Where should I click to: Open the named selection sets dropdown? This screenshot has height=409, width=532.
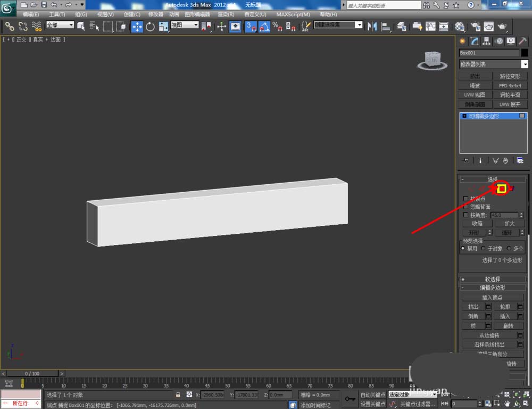(x=338, y=25)
